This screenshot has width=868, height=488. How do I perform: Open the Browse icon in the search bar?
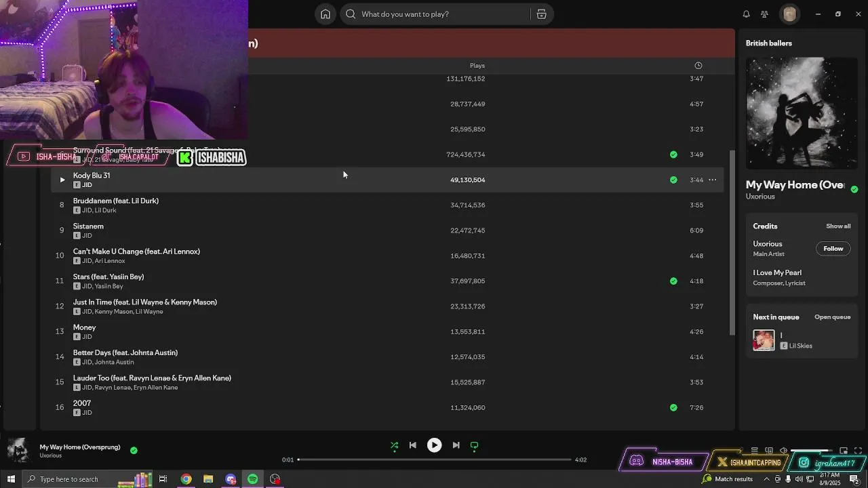(x=541, y=14)
